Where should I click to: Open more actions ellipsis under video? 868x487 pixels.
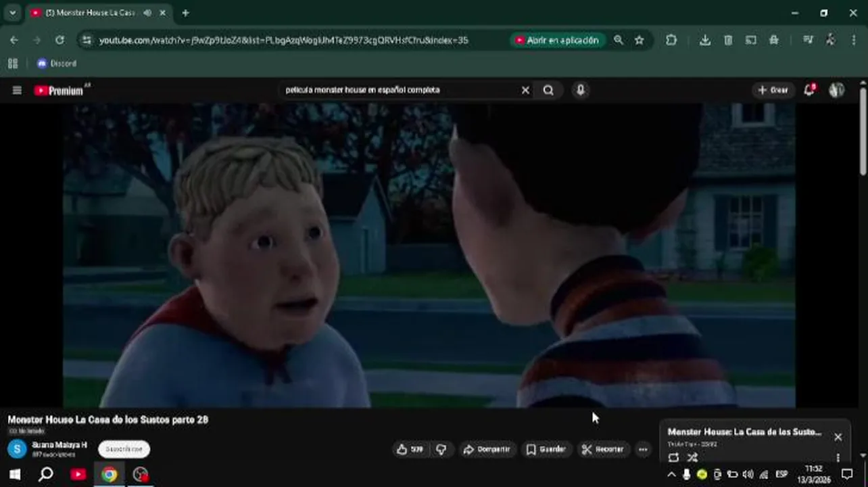[643, 449]
